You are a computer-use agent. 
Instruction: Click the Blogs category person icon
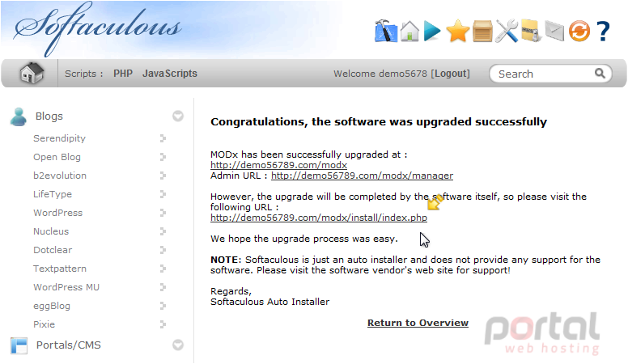tap(19, 116)
